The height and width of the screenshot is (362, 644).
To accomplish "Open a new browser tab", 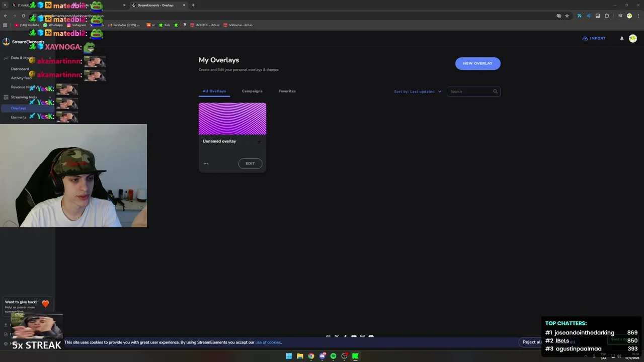I will [x=193, y=5].
